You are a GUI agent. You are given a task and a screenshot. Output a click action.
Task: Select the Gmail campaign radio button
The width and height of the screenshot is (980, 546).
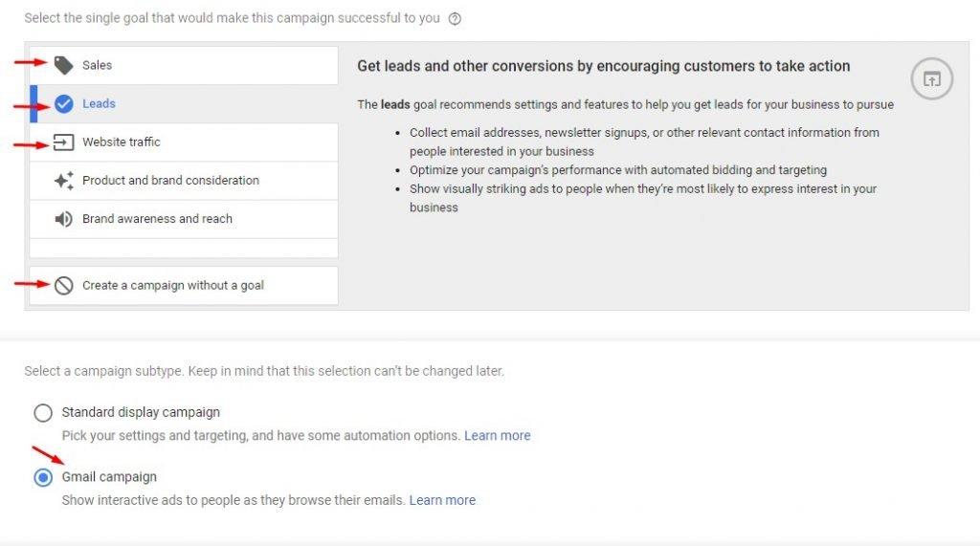[x=43, y=478]
